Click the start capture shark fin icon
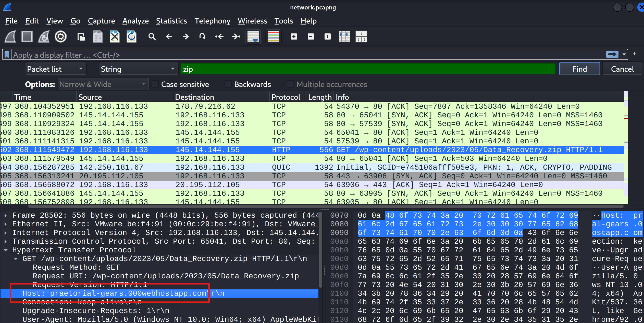The width and height of the screenshot is (644, 323). 10,37
